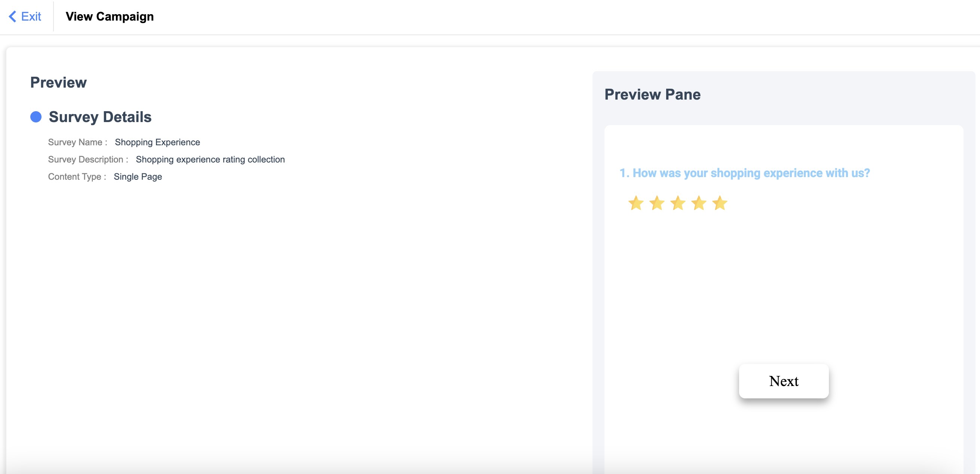
Task: Give a five-star rating
Action: tap(719, 203)
